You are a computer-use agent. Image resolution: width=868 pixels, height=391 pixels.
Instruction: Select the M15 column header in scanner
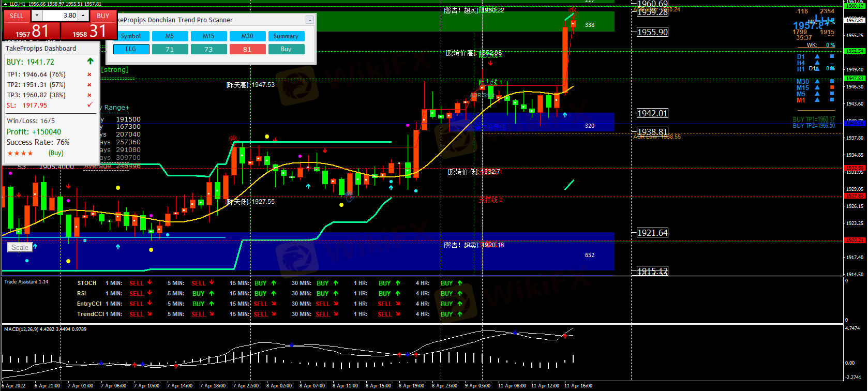pyautogui.click(x=208, y=36)
